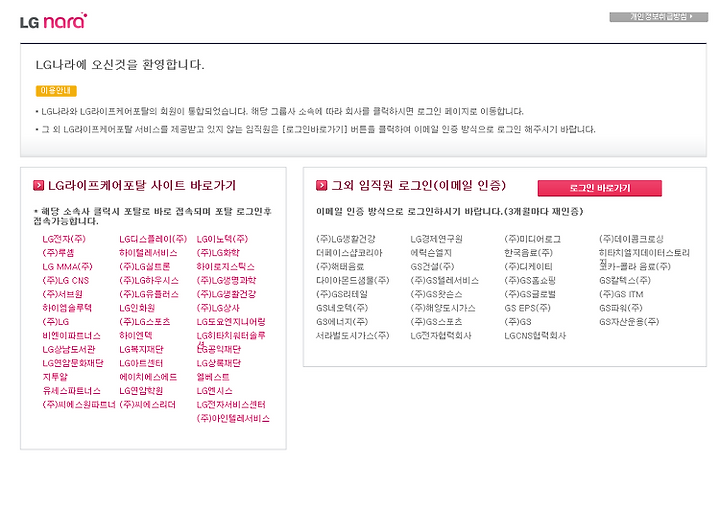Select the 비엔이파트너스 link
Image resolution: width=720 pixels, height=508 pixels.
coord(71,336)
